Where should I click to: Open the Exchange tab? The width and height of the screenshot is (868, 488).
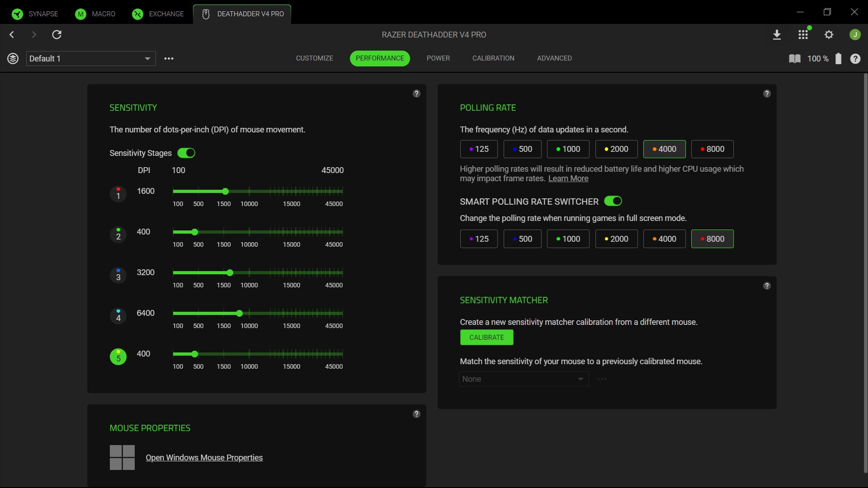pos(158,14)
